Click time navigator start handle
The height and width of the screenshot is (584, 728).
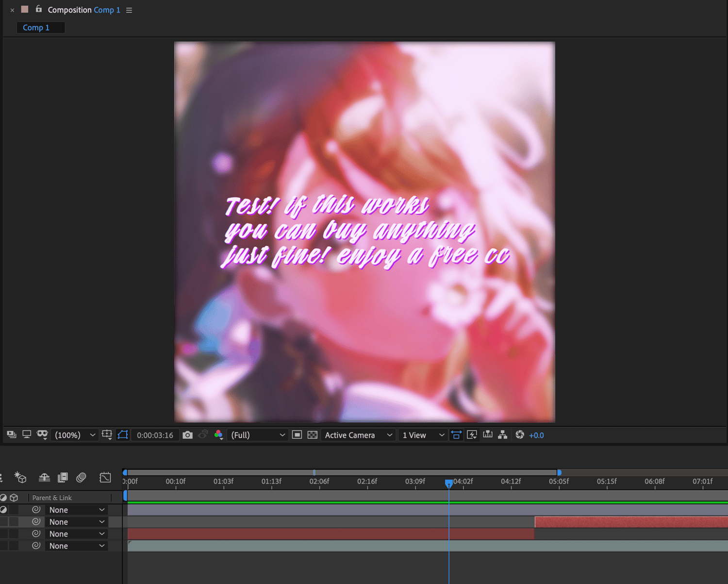125,472
